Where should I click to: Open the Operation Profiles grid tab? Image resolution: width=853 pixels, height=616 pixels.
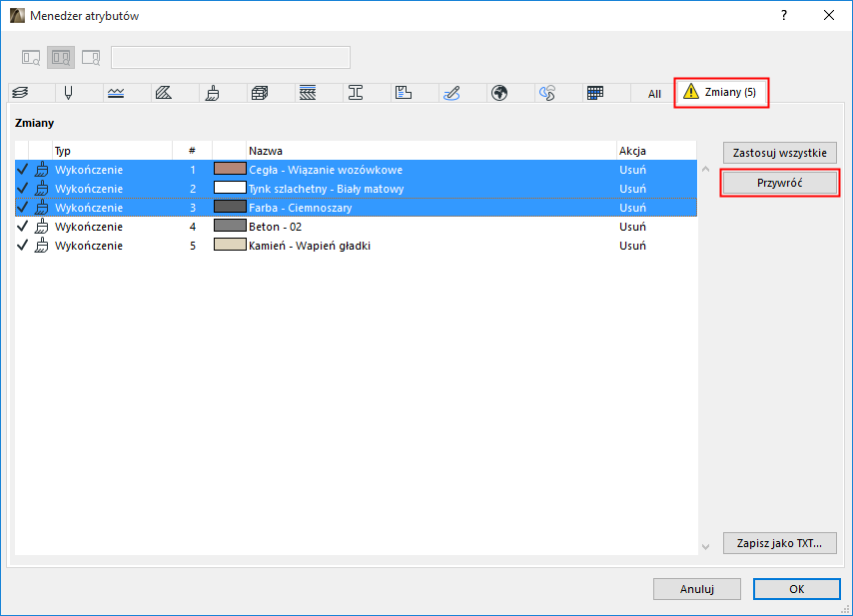click(x=595, y=93)
